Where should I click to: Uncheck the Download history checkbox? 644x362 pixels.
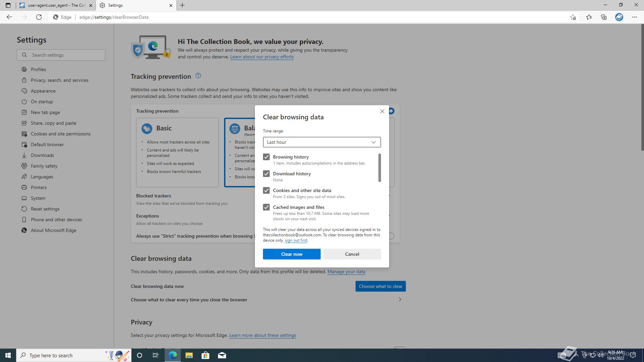tap(266, 174)
